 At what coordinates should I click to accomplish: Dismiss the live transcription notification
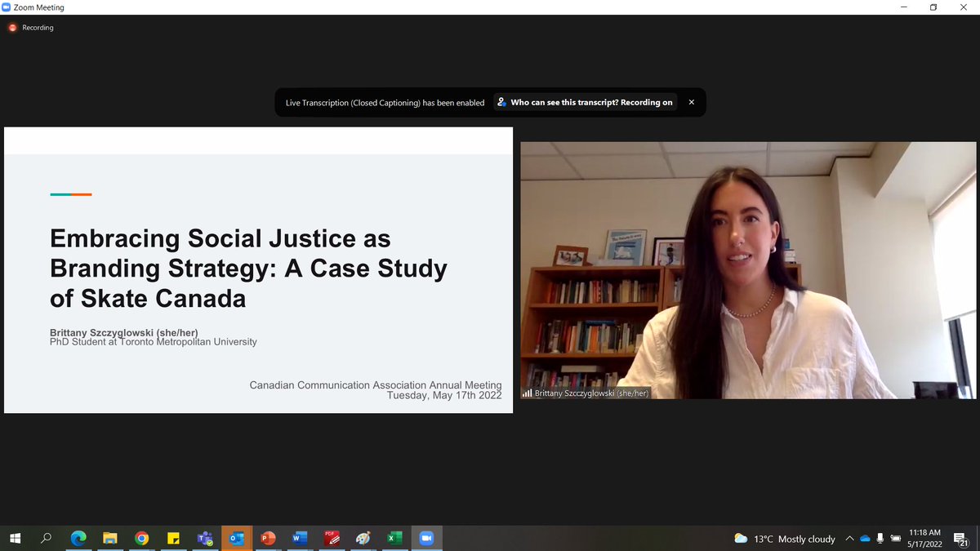(x=692, y=102)
